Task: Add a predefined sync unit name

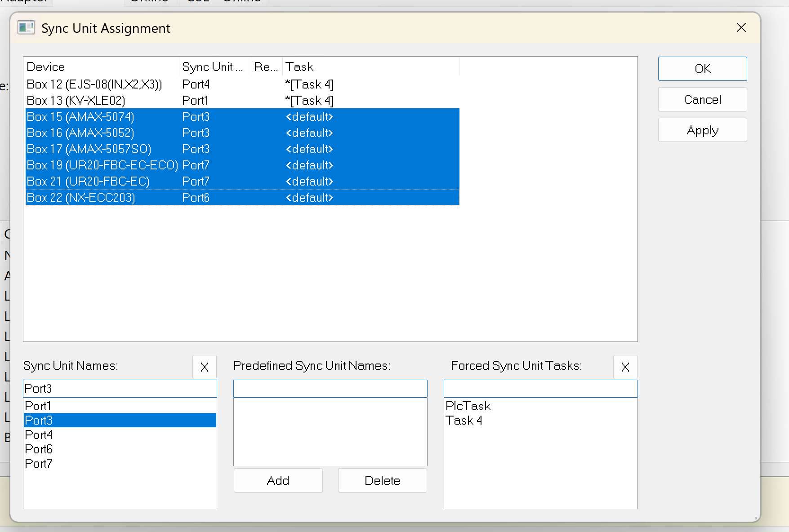Action: coord(278,480)
